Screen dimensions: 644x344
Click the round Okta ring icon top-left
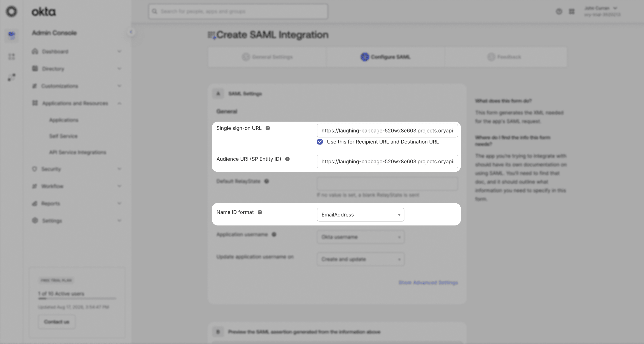(12, 12)
